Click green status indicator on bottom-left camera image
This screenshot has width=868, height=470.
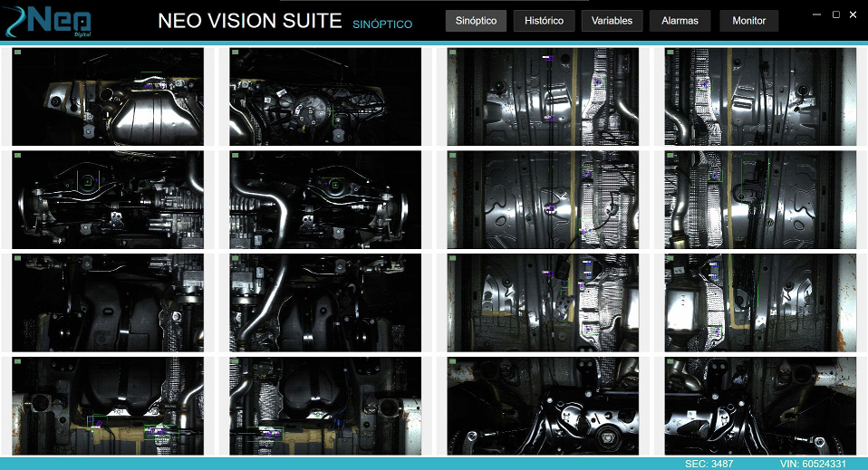click(18, 362)
